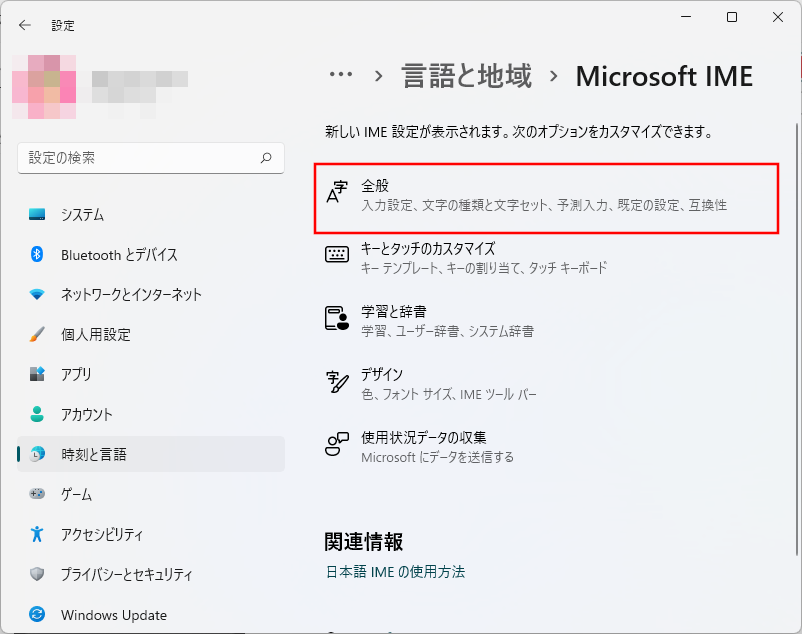Expand the breadcrumb ellipsis menu
This screenshot has width=802, height=634.
pyautogui.click(x=341, y=76)
